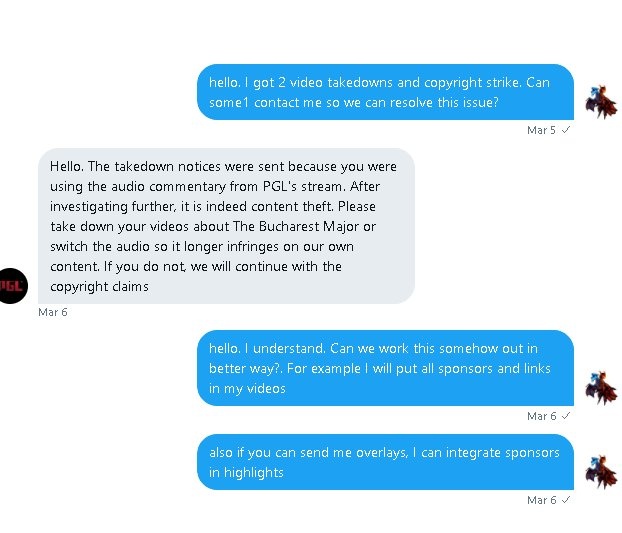Screen dimensions: 622x533
Task: Select PGL's gray takedown notice message bubble
Action: click(x=226, y=225)
